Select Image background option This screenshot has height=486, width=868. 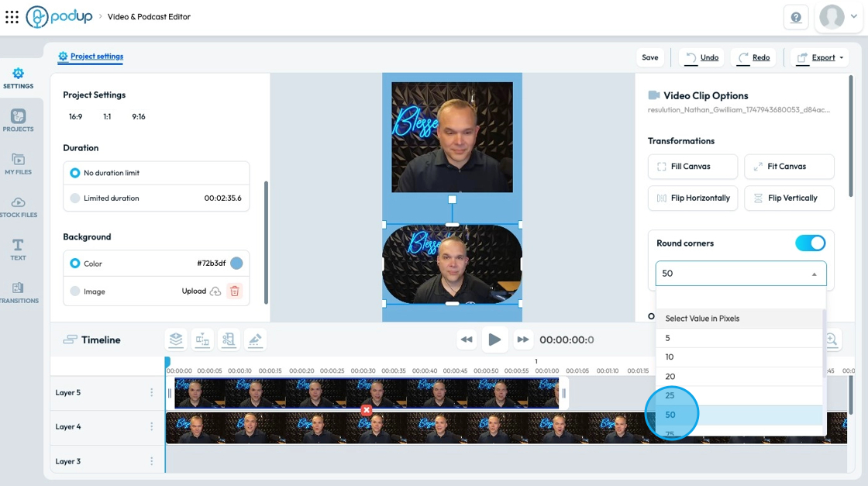click(x=74, y=291)
